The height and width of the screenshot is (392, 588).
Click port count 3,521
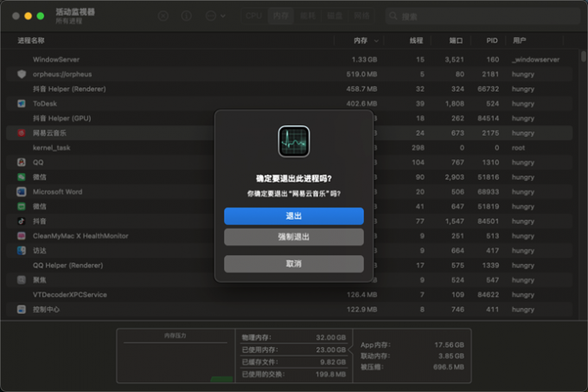(x=454, y=60)
